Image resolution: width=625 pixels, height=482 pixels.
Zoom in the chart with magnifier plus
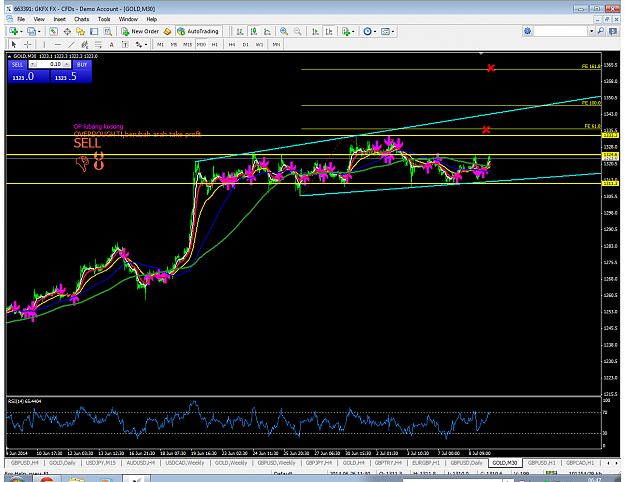pos(284,31)
